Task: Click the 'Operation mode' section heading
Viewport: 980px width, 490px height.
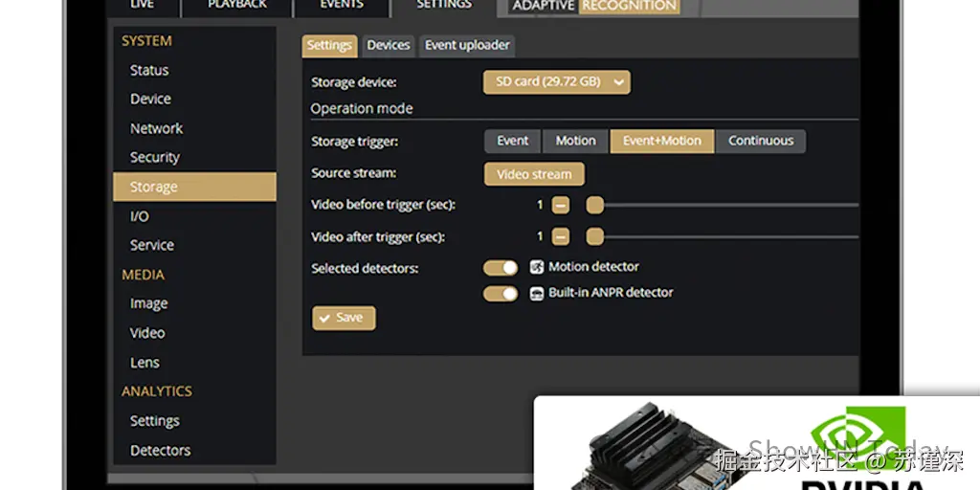Action: pos(362,109)
